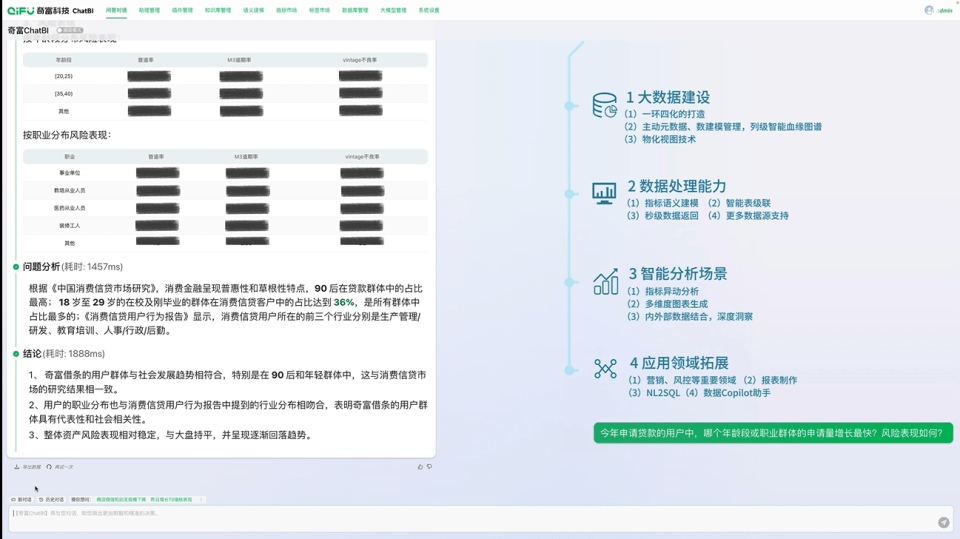Click the admin username label
The image size is (960, 539).
coord(943,10)
